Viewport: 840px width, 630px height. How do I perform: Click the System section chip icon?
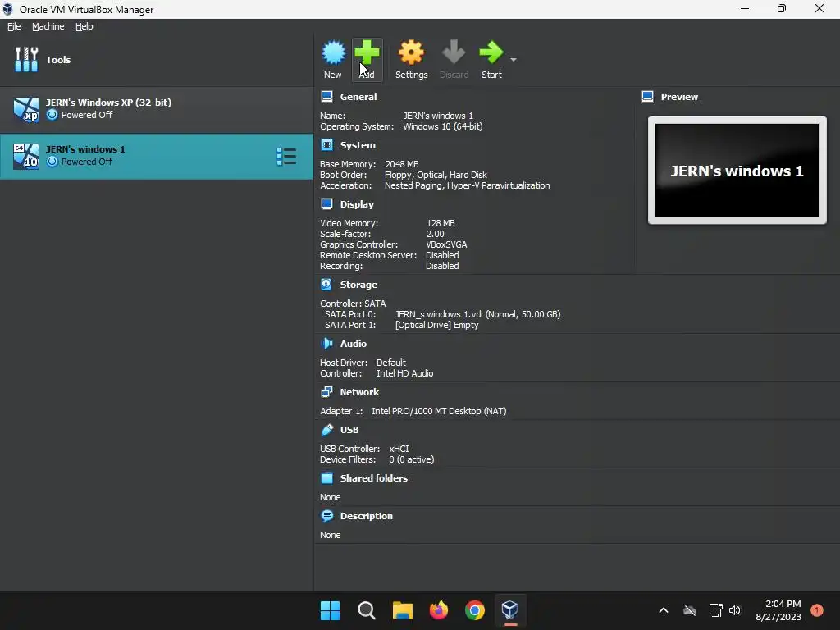coord(326,145)
